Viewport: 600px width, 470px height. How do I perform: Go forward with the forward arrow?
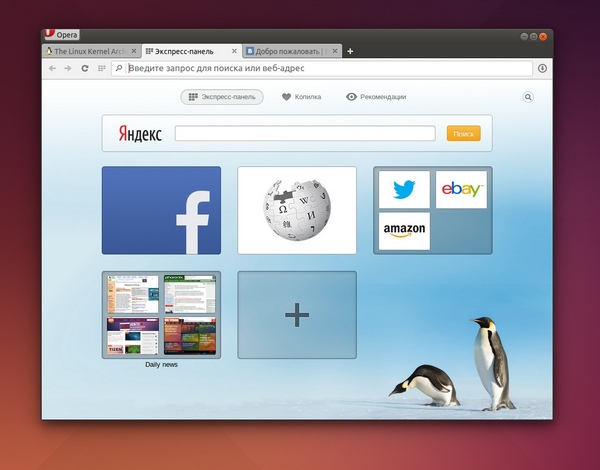pyautogui.click(x=68, y=68)
